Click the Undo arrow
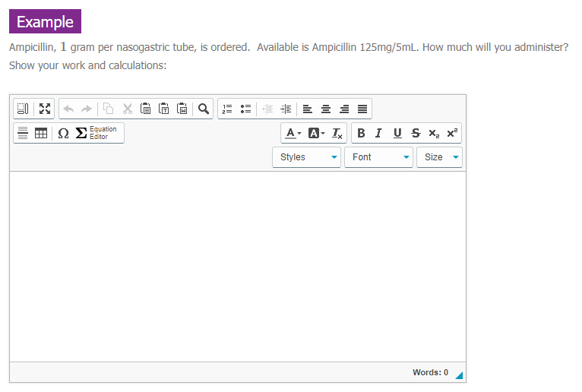This screenshot has height=392, width=582. (x=68, y=109)
